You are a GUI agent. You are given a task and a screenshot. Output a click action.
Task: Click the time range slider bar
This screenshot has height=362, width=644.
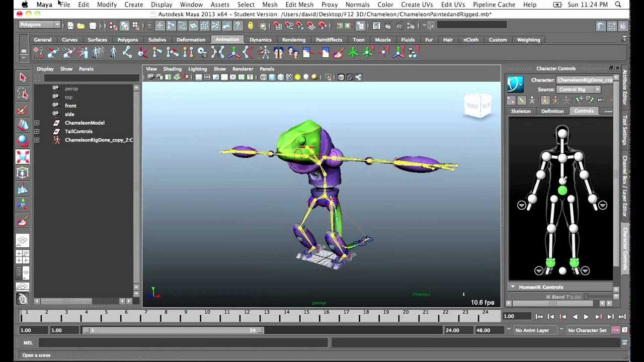point(173,330)
